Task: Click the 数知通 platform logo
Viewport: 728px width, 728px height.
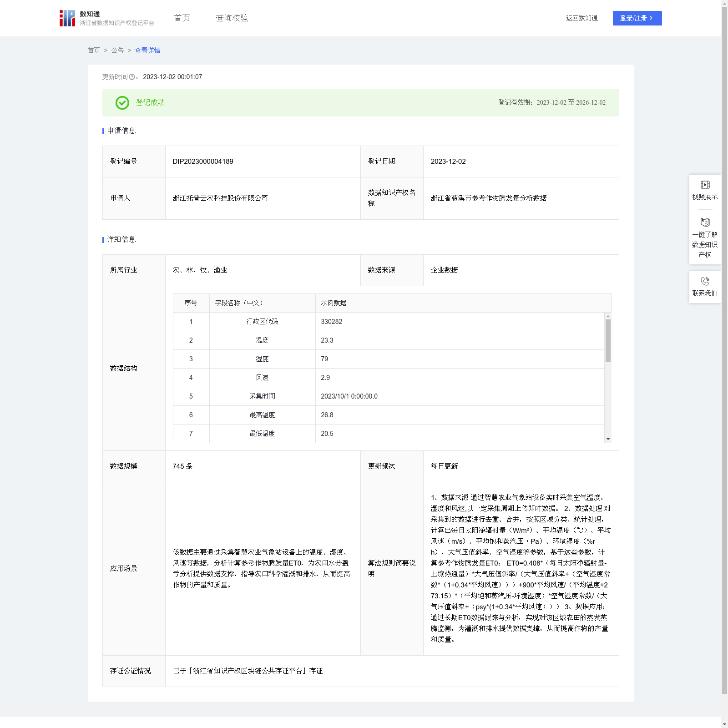Action: pos(67,18)
